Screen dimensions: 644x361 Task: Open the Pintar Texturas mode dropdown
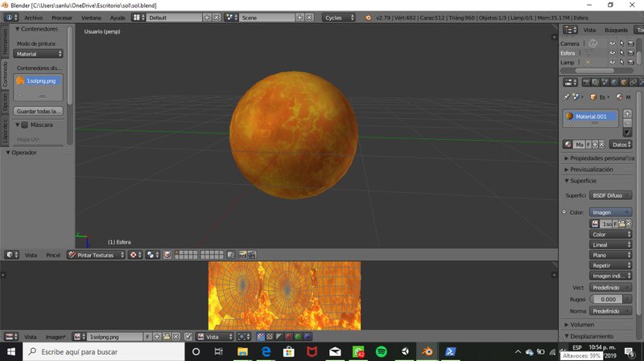[x=97, y=255]
